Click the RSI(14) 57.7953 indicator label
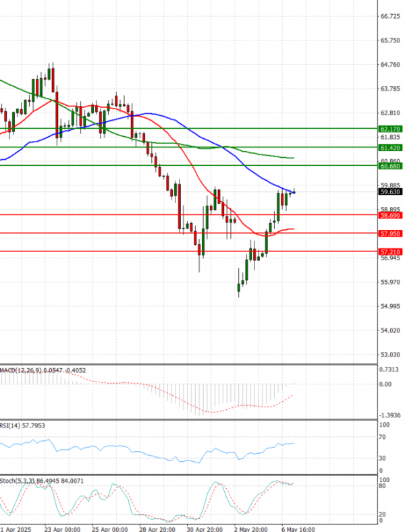 [22, 425]
